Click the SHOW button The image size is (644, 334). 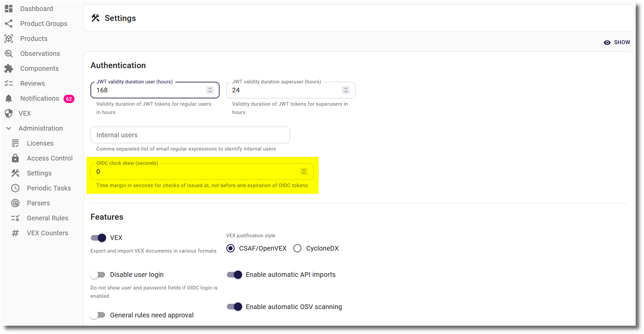click(617, 42)
